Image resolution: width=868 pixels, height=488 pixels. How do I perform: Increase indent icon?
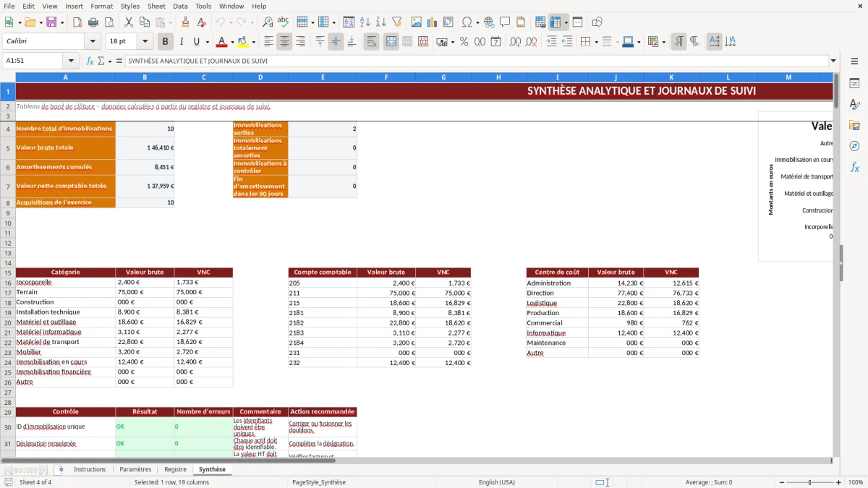pyautogui.click(x=551, y=42)
